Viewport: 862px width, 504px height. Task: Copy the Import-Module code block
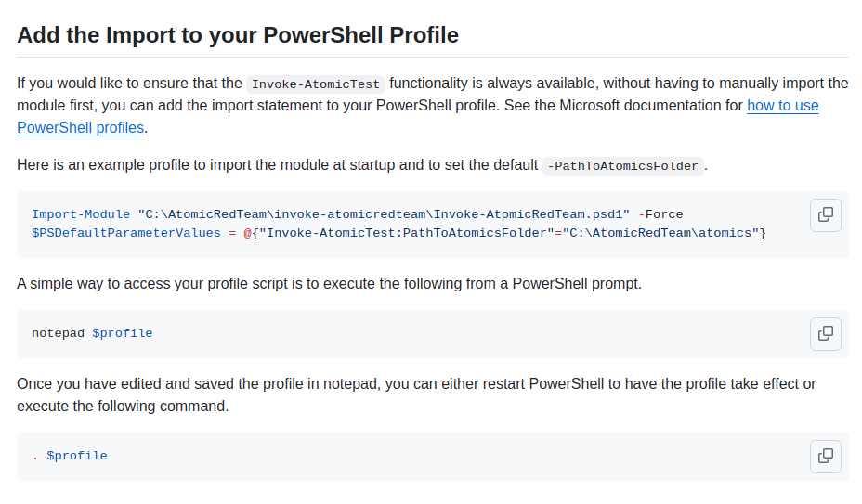tap(825, 214)
